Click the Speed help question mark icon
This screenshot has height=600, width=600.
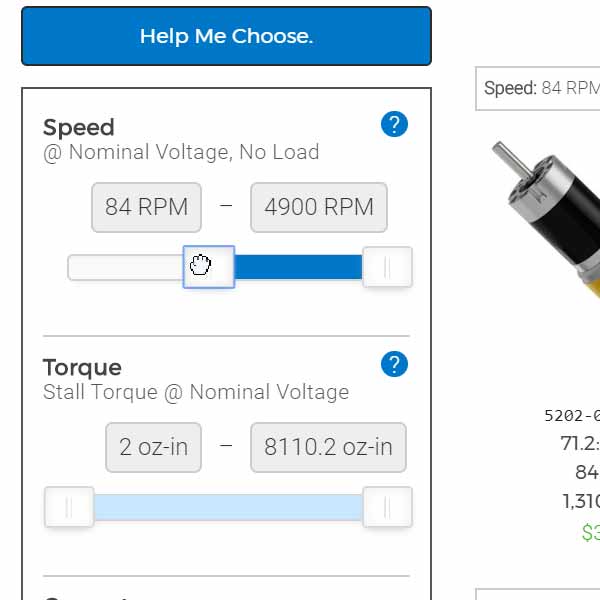(x=394, y=124)
